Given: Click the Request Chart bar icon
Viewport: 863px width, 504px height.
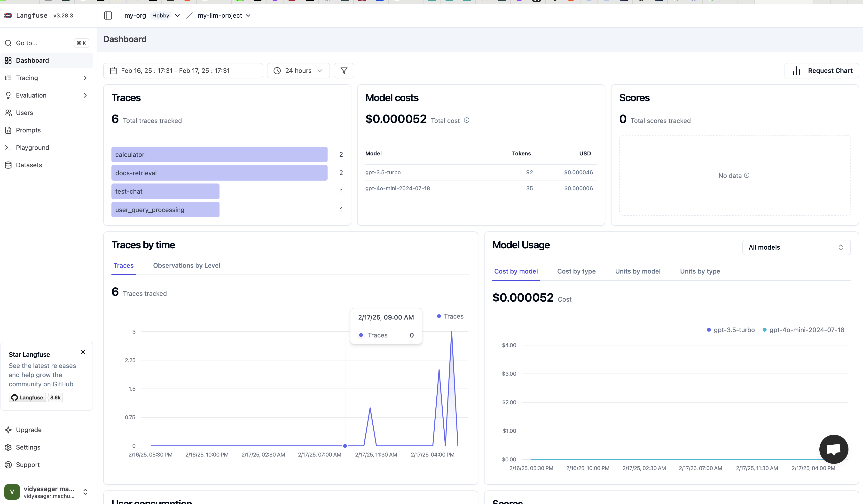Looking at the screenshot, I should [x=796, y=71].
